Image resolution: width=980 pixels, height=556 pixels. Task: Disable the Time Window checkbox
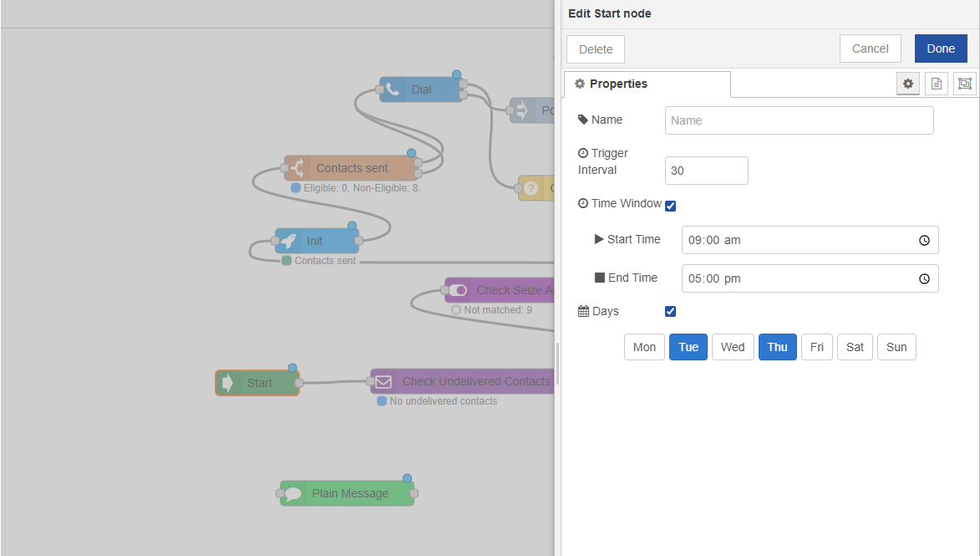[x=670, y=206]
